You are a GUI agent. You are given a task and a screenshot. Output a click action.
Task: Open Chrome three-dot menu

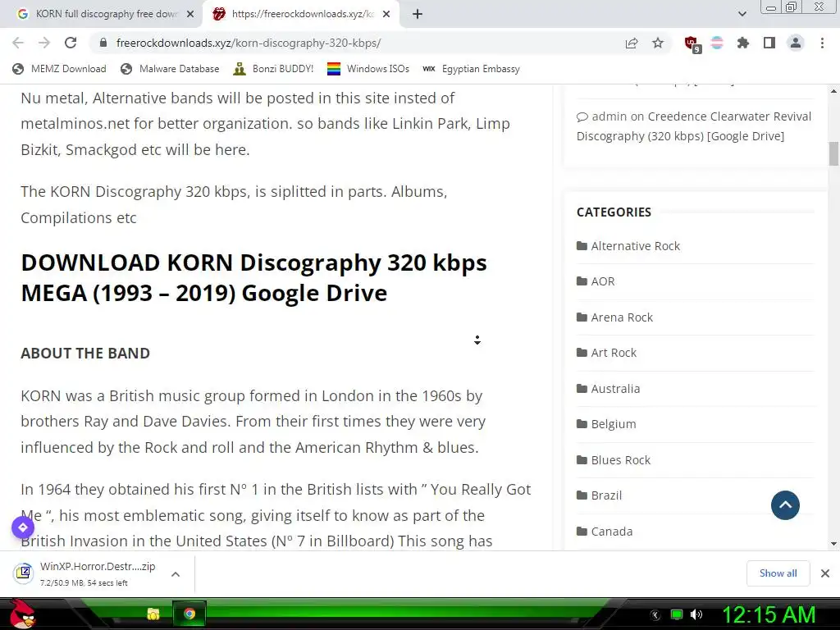[x=822, y=43]
